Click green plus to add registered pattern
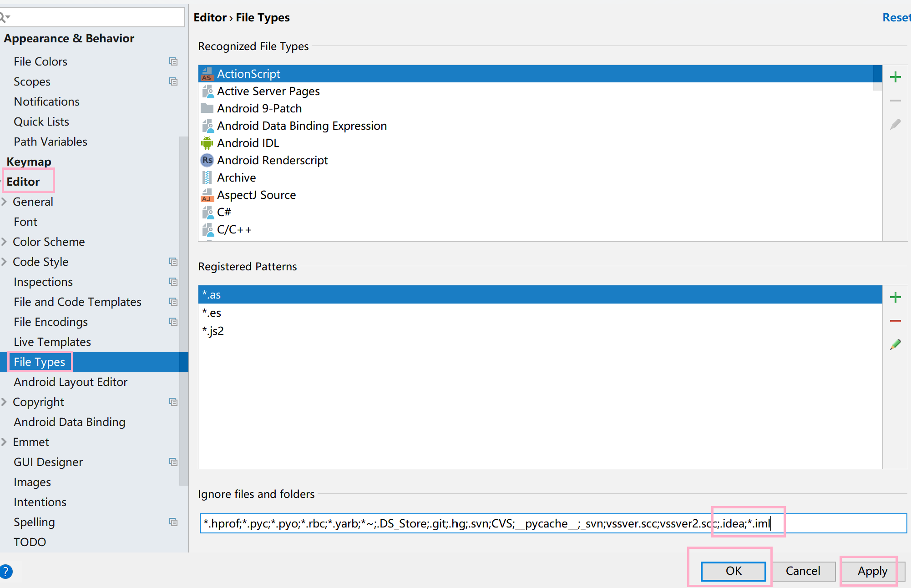The image size is (911, 588). pyautogui.click(x=895, y=297)
